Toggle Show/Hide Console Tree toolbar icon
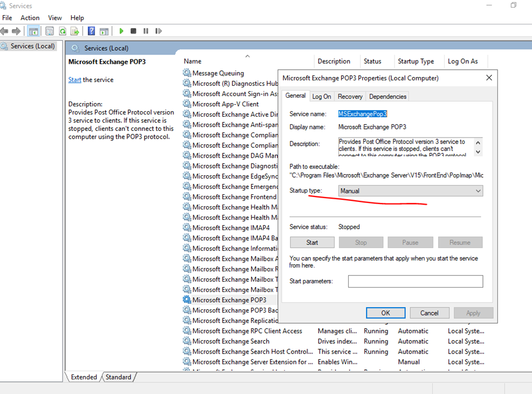Viewport: 532px width, 394px height. (x=33, y=31)
